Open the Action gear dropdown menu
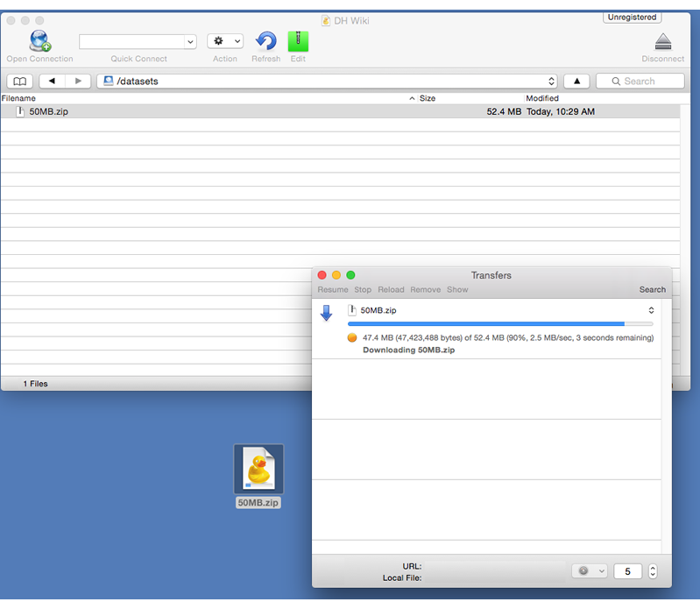Image resolution: width=700 pixels, height=609 pixels. click(x=225, y=41)
